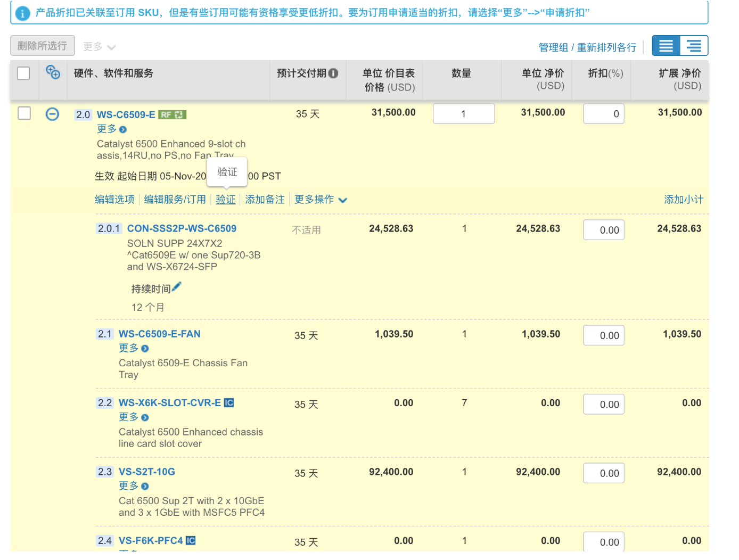The width and height of the screenshot is (739, 560).
Task: Check the checkbox for line 2.0
Action: (24, 113)
